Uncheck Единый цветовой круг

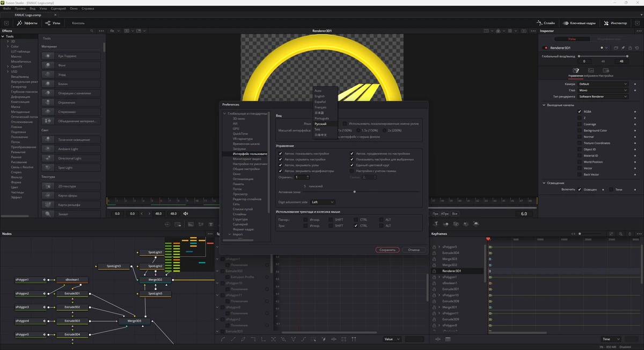pyautogui.click(x=352, y=165)
